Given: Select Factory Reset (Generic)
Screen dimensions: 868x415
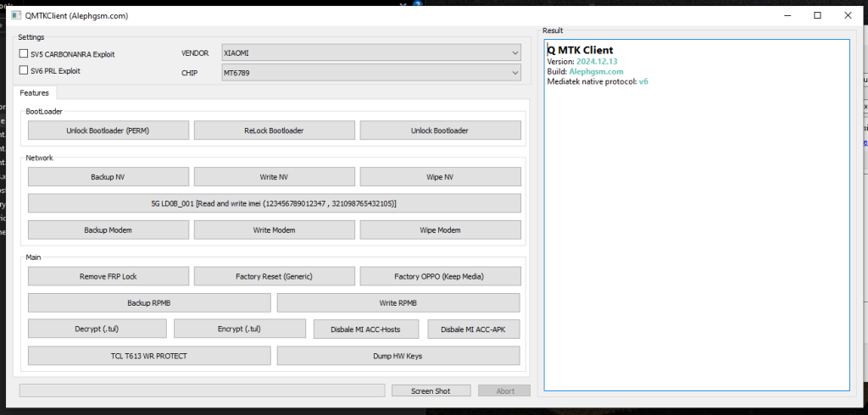Looking at the screenshot, I should click(x=274, y=276).
